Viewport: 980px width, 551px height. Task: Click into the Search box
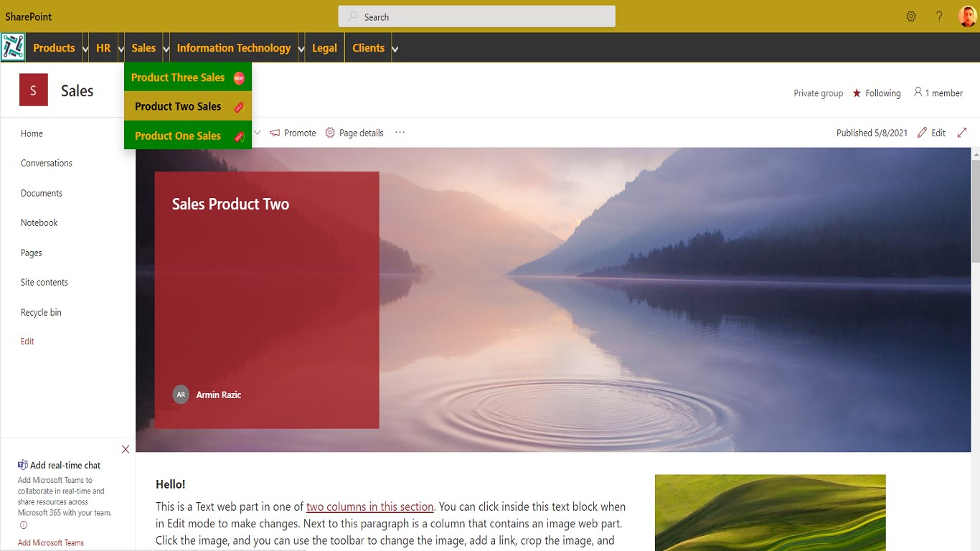(x=477, y=17)
